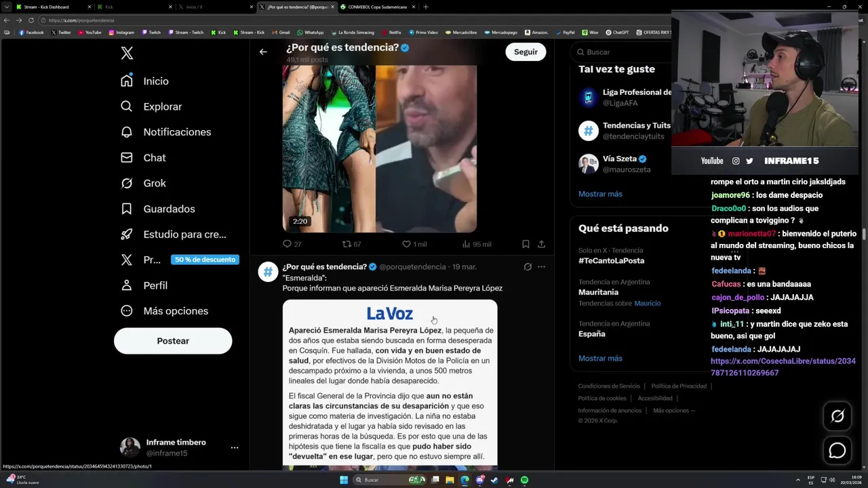Open the La Voz article image
868x488 pixels.
[x=390, y=384]
